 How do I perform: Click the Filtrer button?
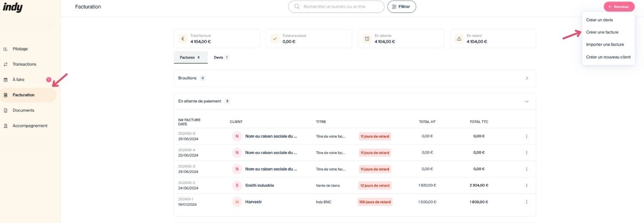[401, 7]
